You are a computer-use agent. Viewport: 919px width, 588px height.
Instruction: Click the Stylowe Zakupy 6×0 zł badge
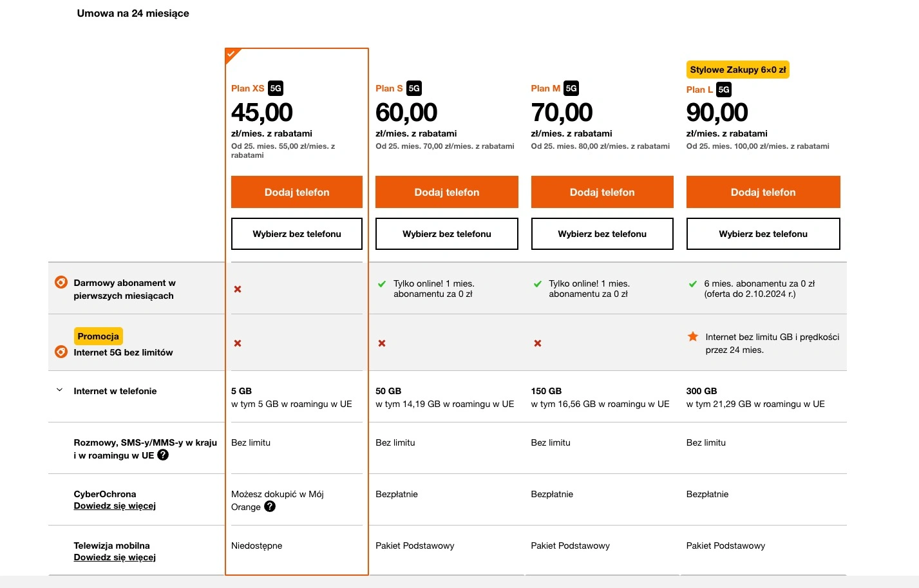(738, 70)
